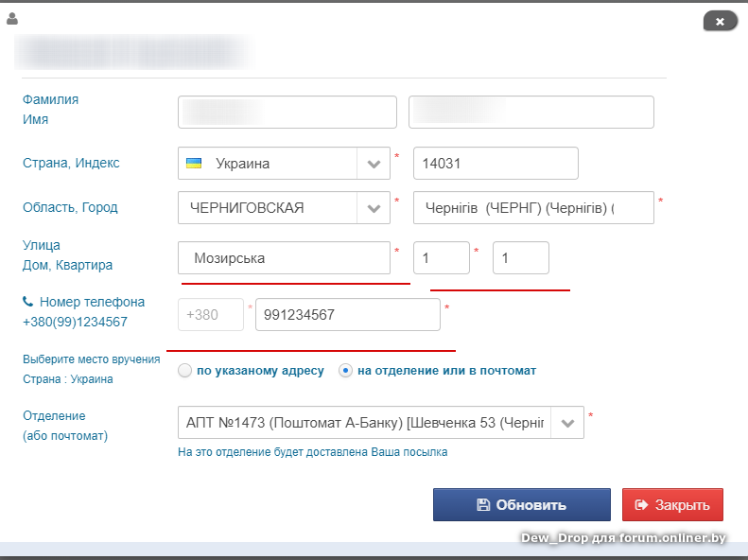
Task: Expand the country dropdown showing Украина
Action: (374, 164)
